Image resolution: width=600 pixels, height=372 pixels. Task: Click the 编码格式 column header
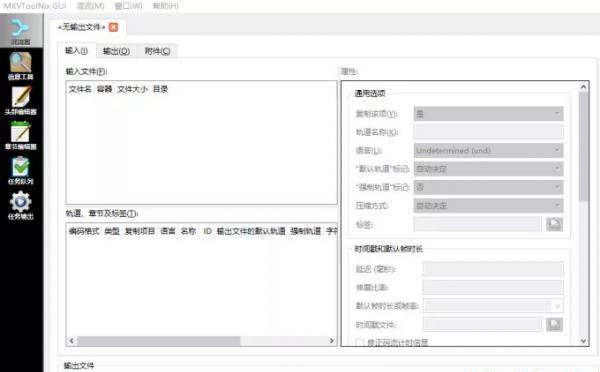(x=84, y=231)
